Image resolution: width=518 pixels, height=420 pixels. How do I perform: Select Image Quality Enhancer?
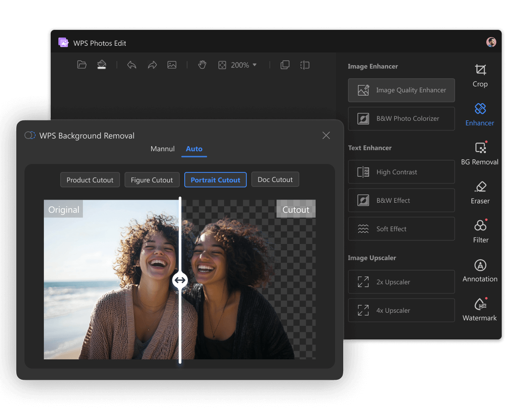click(401, 90)
